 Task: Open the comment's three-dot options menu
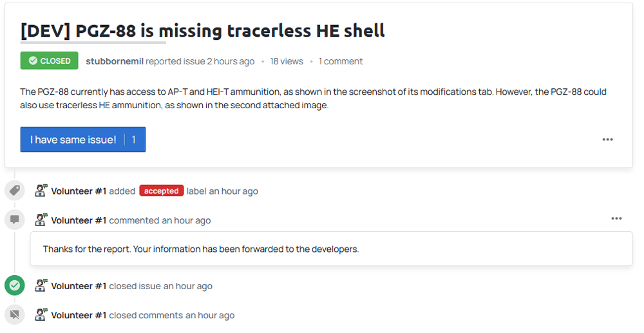coord(616,218)
